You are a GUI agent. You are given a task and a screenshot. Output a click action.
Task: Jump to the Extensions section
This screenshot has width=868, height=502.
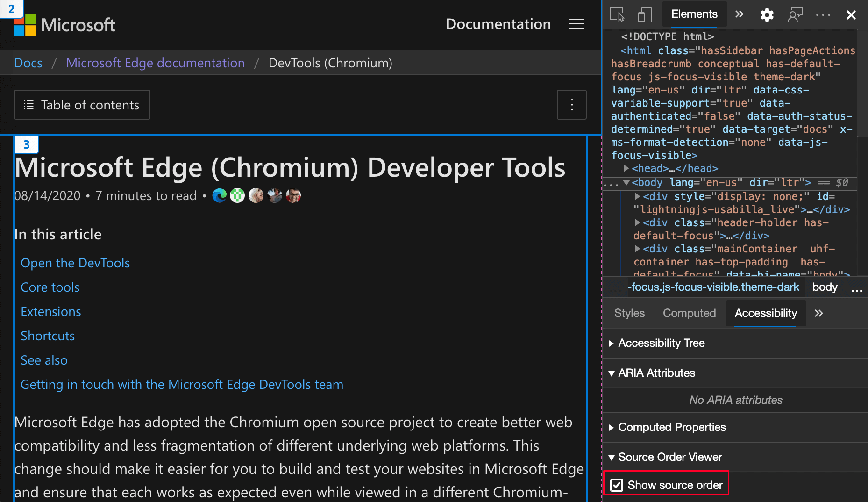click(51, 312)
